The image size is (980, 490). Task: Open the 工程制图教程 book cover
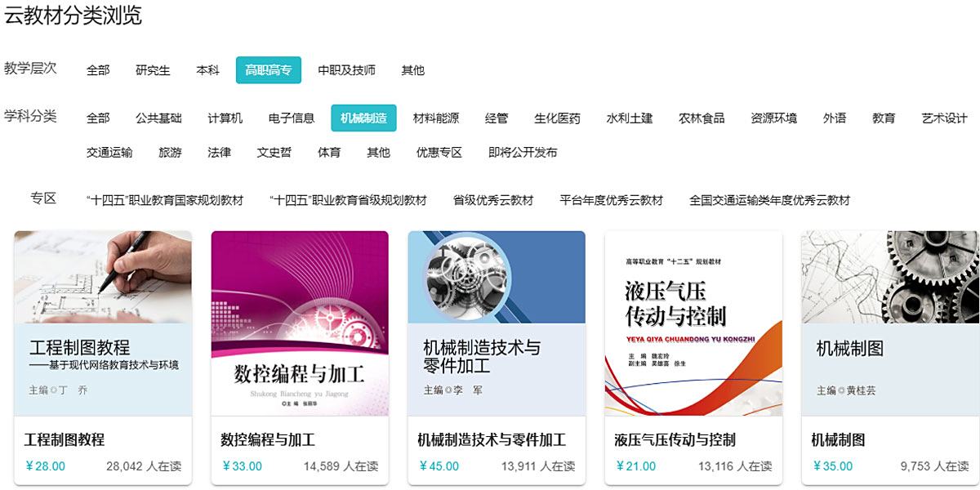pyautogui.click(x=103, y=323)
